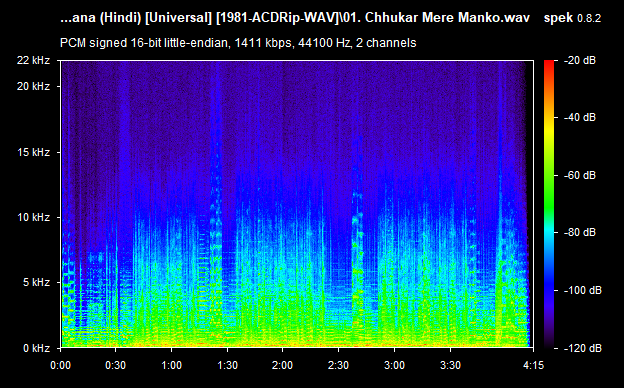Click the 4:15 end time label

coord(533,365)
